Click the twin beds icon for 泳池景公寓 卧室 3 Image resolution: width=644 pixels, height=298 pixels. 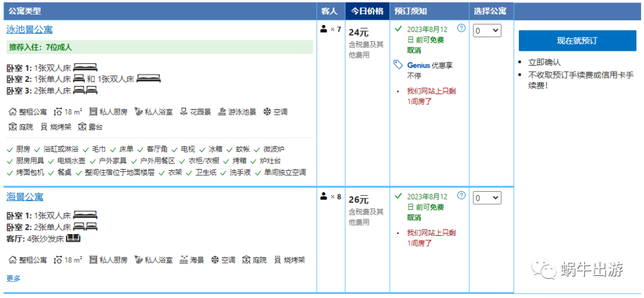point(85,91)
